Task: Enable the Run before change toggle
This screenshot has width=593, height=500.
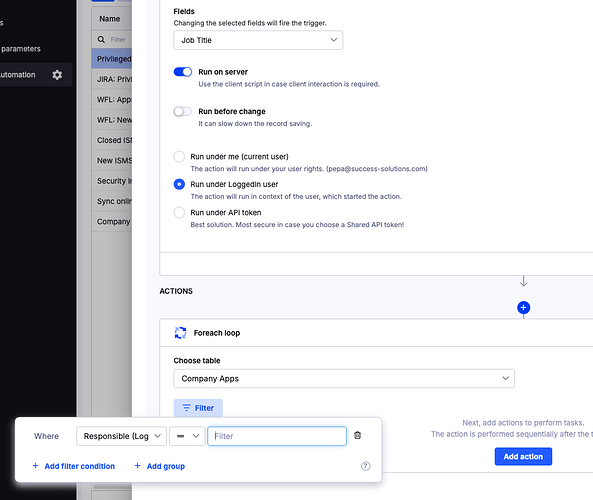Action: (183, 112)
